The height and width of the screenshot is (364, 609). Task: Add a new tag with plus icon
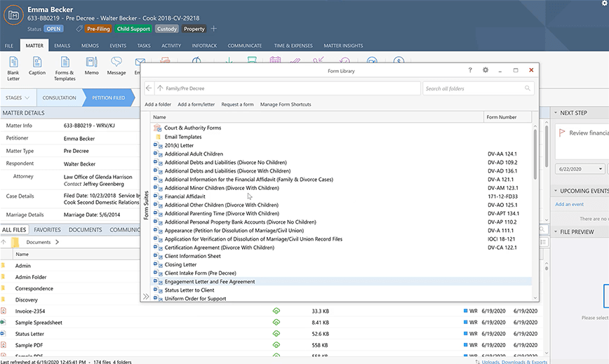213,29
